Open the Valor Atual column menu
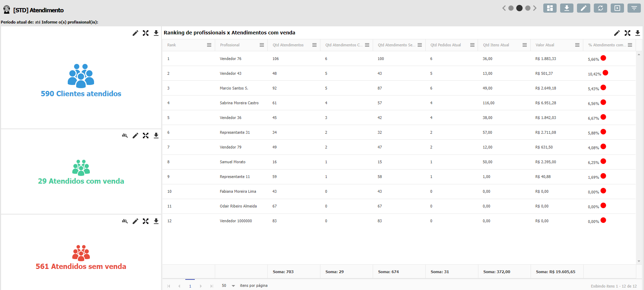Screen dimensions: 644x290 (577, 45)
